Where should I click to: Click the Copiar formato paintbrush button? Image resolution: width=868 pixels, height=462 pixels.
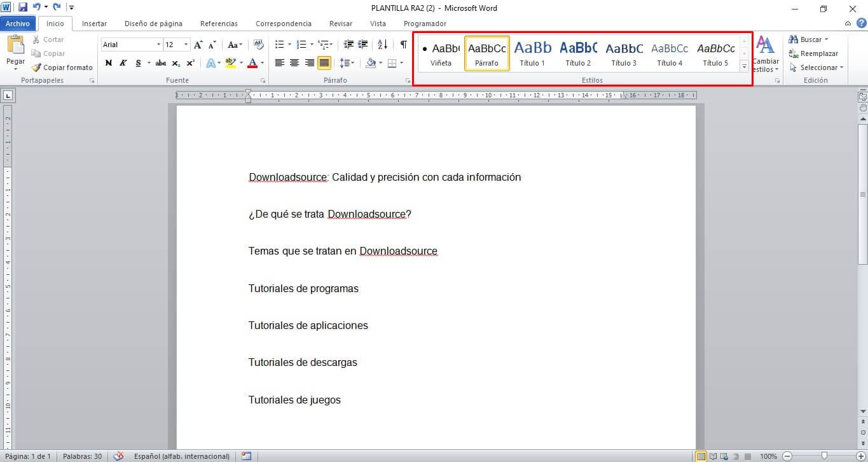(x=62, y=67)
